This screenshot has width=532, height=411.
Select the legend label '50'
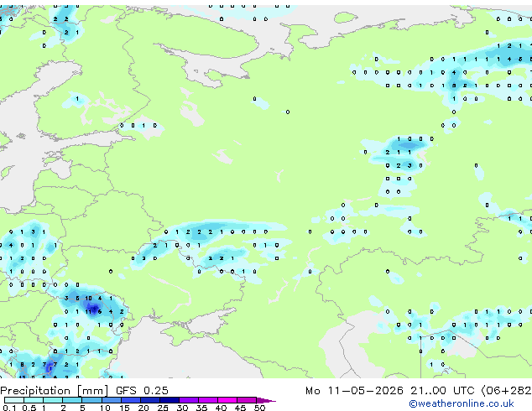coord(259,408)
